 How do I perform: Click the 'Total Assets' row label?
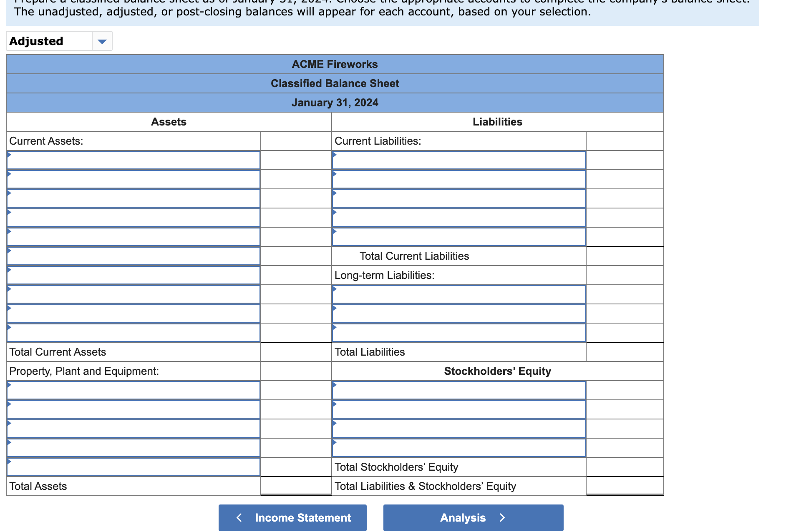(x=38, y=486)
